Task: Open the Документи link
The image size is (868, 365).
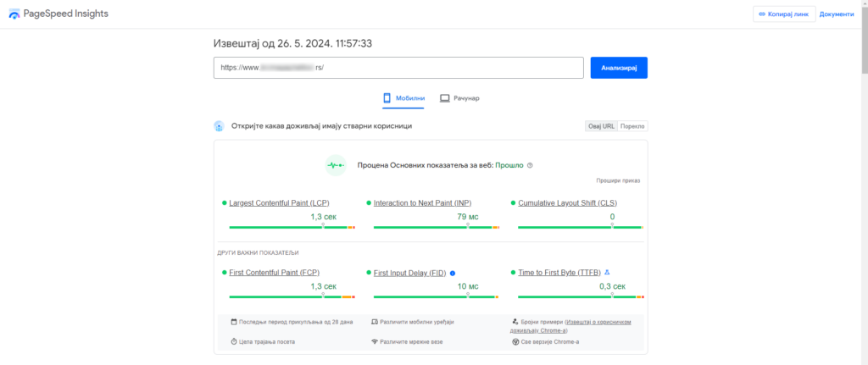Action: coord(837,14)
